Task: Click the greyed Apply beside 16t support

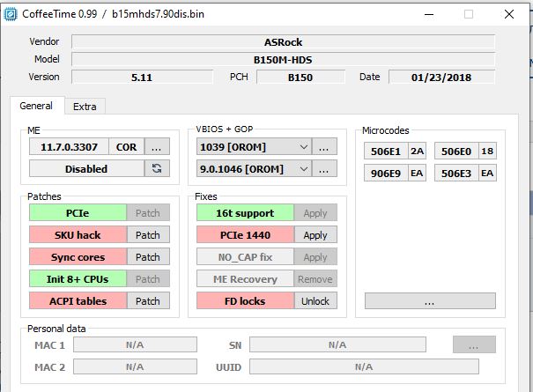Action: point(315,213)
